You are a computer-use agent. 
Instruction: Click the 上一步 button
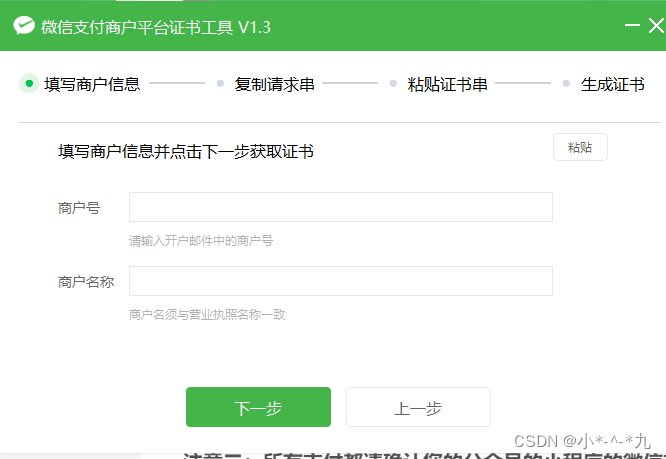pyautogui.click(x=418, y=407)
